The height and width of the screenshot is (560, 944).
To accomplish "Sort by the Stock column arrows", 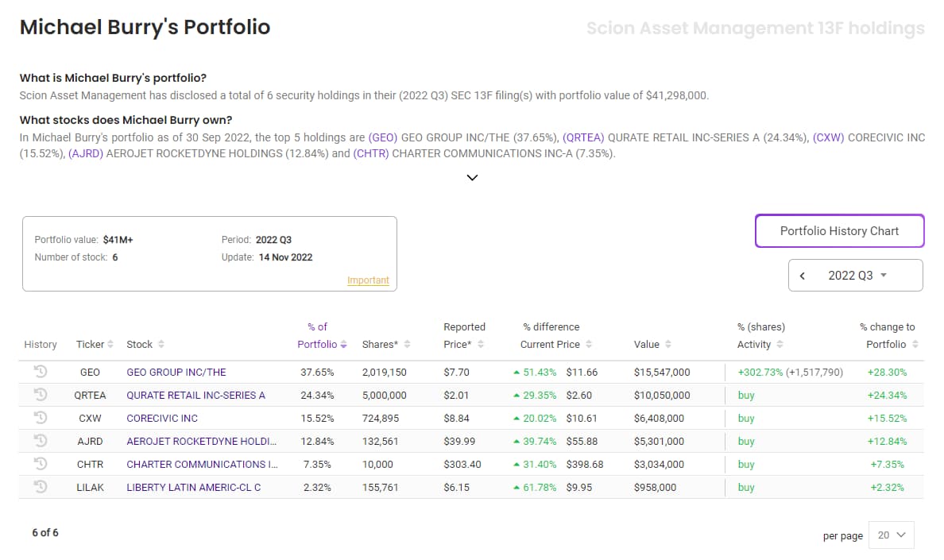I will point(161,344).
